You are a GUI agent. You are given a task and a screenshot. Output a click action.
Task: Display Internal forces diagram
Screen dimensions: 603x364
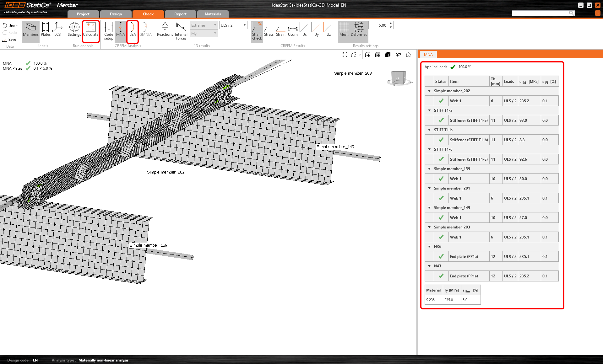point(181,31)
